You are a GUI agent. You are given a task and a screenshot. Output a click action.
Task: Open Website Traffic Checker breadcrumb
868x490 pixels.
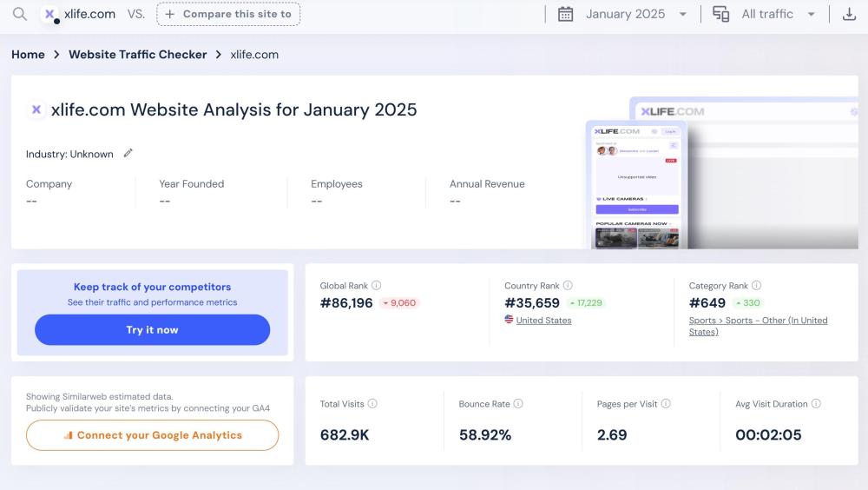pos(137,54)
